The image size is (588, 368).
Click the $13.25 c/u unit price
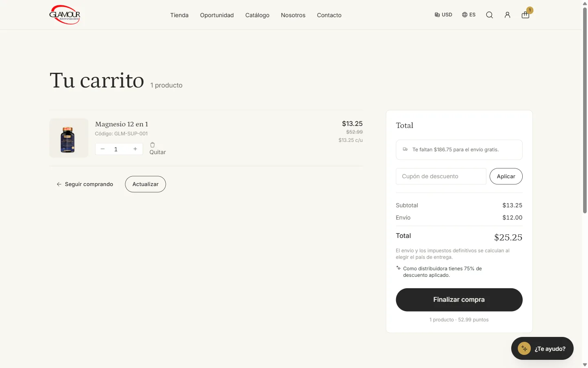(350, 140)
